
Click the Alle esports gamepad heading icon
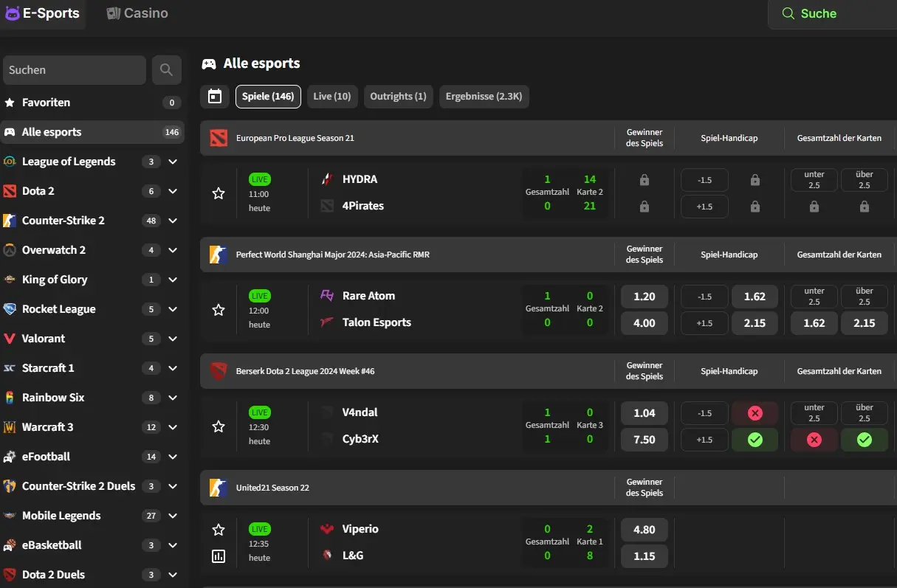209,63
